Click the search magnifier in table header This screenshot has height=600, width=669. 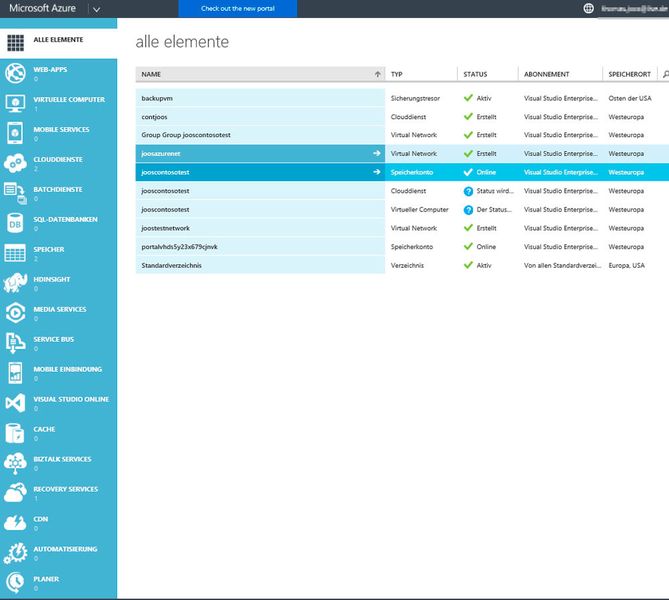coord(665,74)
